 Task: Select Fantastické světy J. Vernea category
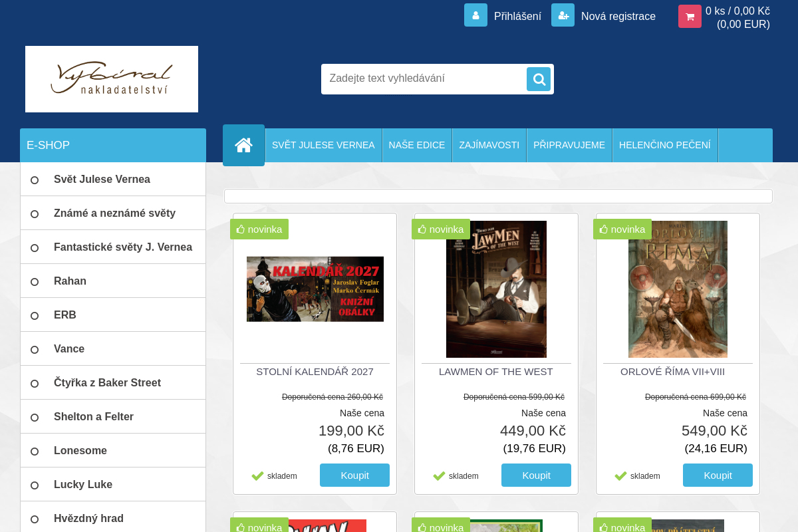click(113, 247)
